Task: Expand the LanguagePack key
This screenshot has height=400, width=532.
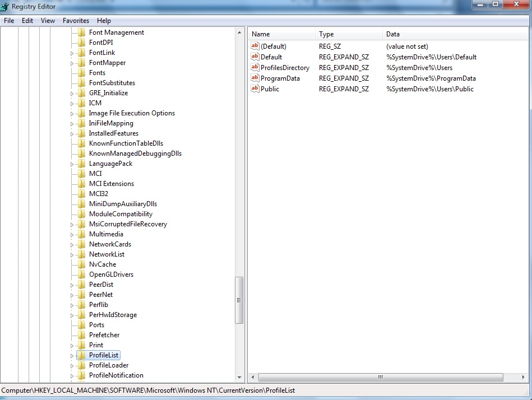Action: [x=72, y=164]
